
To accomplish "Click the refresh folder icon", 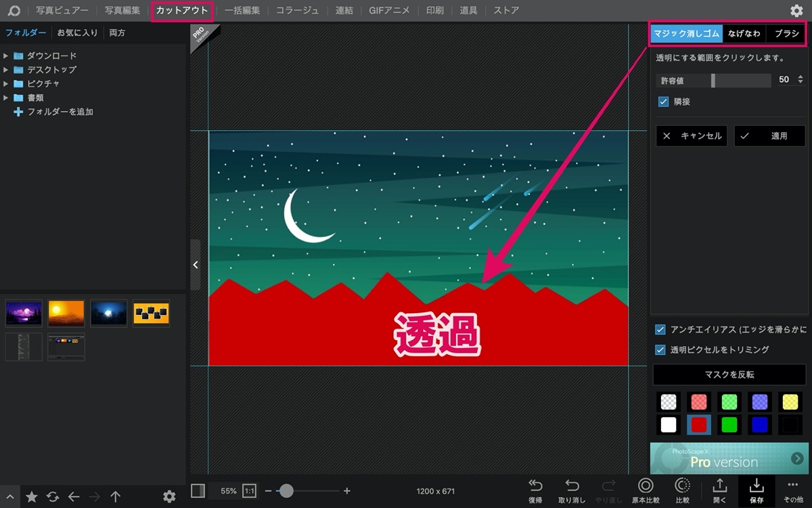I will click(53, 496).
